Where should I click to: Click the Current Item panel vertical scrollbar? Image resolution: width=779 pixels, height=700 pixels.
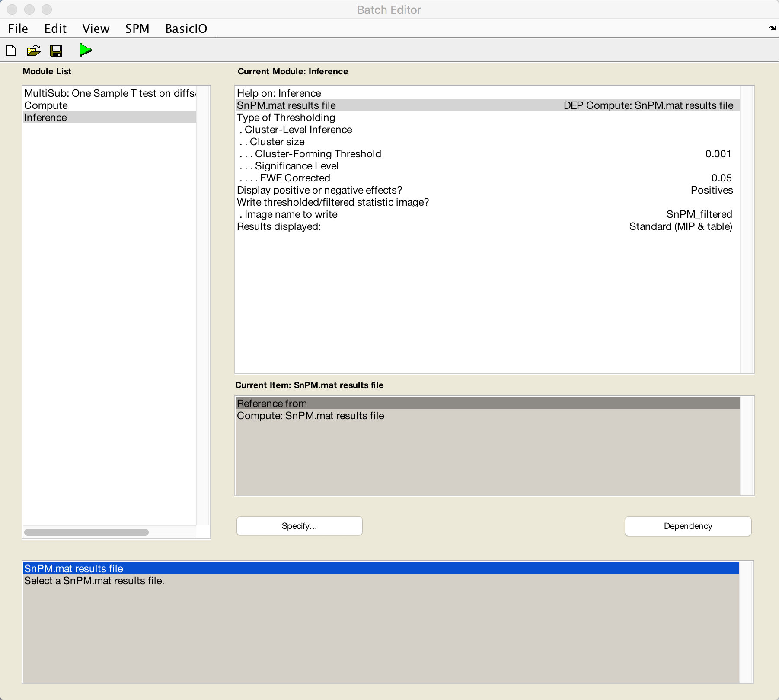pyautogui.click(x=747, y=446)
